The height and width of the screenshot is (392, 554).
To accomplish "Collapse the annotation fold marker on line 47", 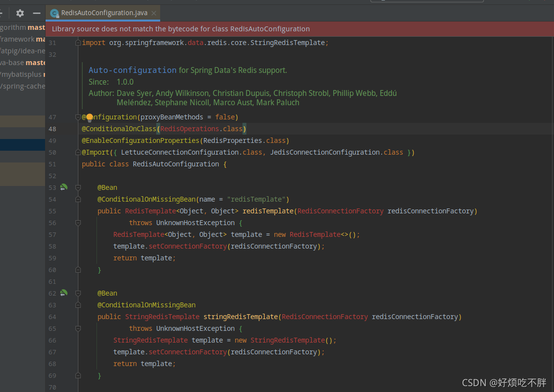I will pyautogui.click(x=78, y=117).
